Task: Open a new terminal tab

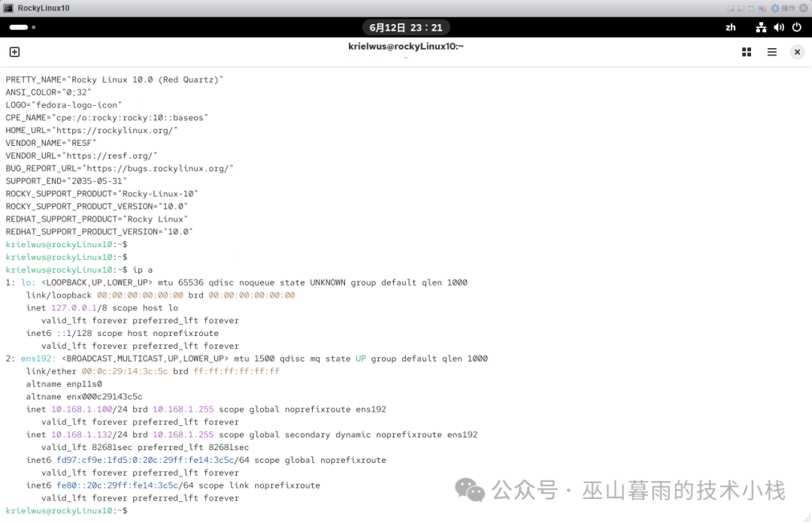Action: pos(14,52)
